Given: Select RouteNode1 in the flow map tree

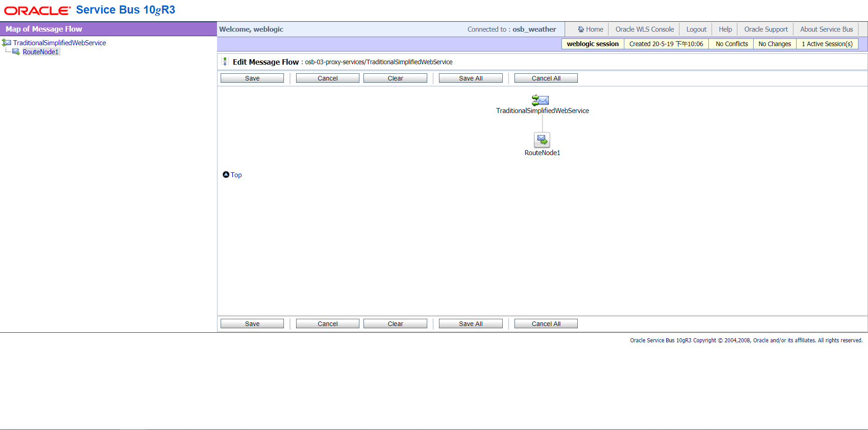Looking at the screenshot, I should (x=41, y=52).
